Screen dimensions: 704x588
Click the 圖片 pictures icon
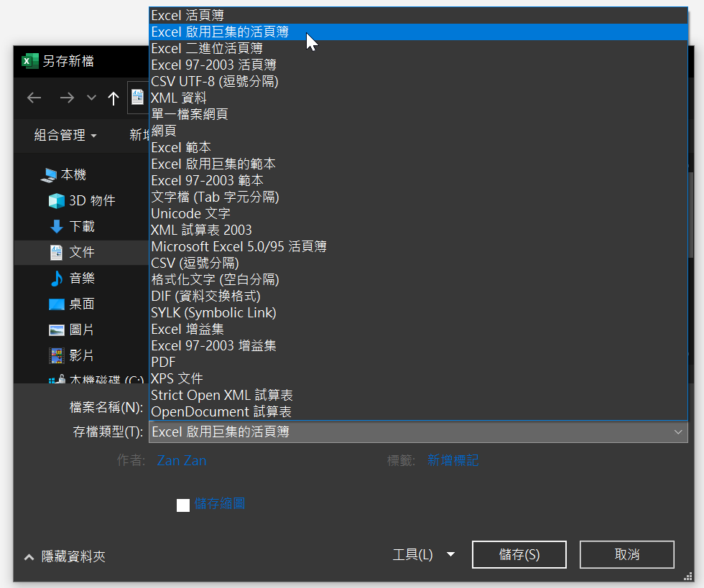coord(57,330)
